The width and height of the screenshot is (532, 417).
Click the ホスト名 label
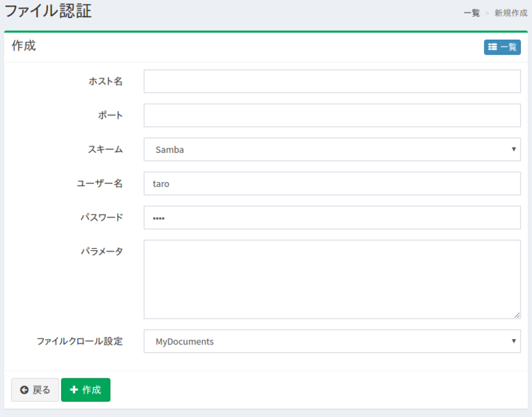click(x=106, y=81)
